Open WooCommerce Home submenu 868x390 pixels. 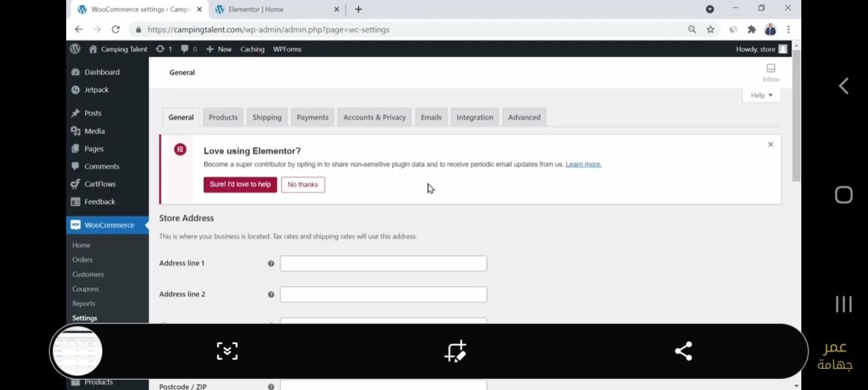[x=81, y=245]
